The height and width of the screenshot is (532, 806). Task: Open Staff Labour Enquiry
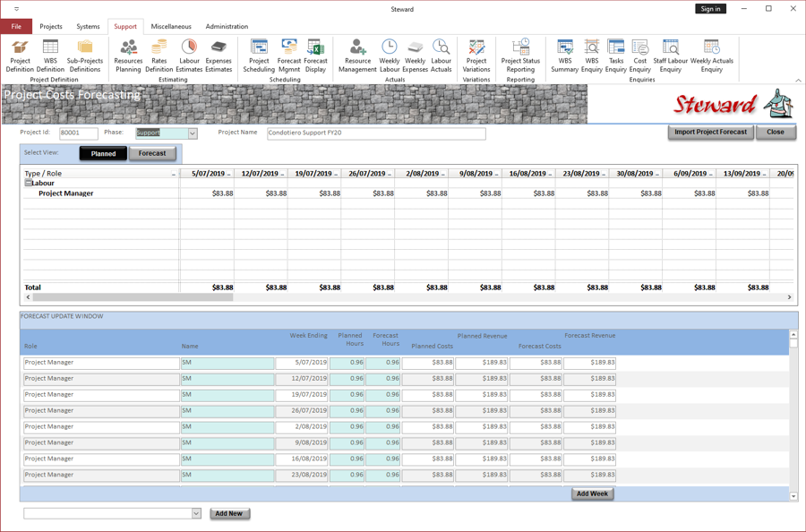click(x=670, y=56)
